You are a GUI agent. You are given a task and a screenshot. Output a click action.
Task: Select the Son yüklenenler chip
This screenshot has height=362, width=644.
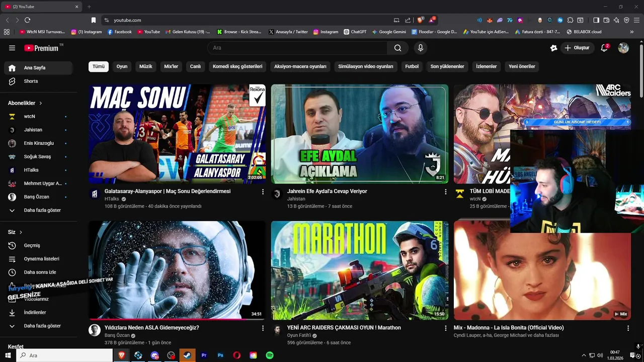447,66
